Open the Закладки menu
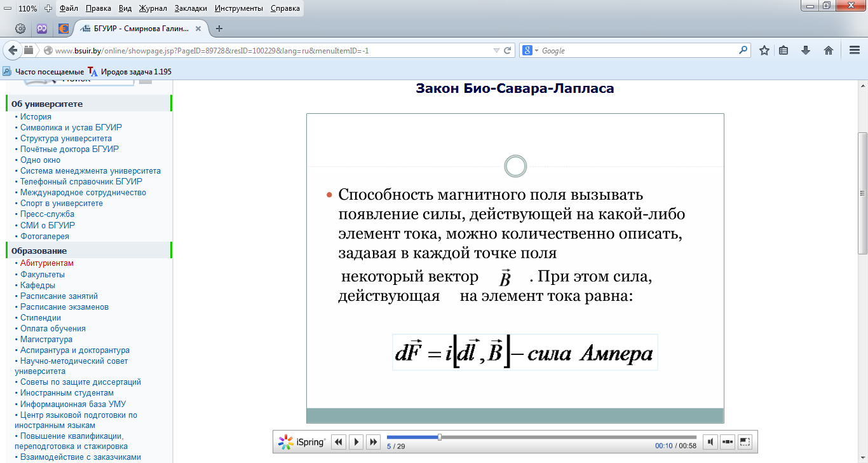Screen dimensions: 868x463 [x=192, y=9]
